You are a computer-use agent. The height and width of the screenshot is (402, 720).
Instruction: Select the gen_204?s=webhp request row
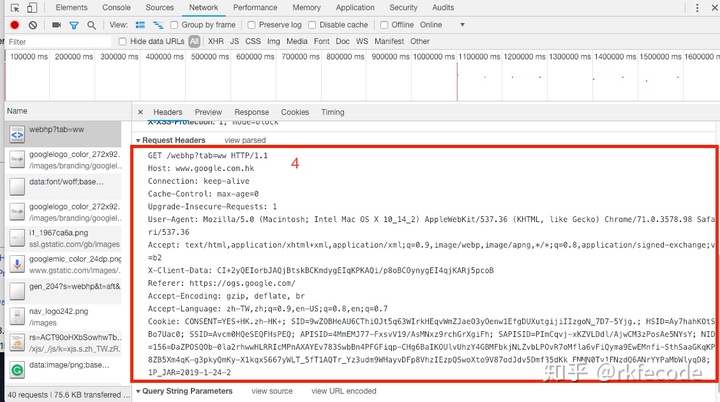point(65,291)
